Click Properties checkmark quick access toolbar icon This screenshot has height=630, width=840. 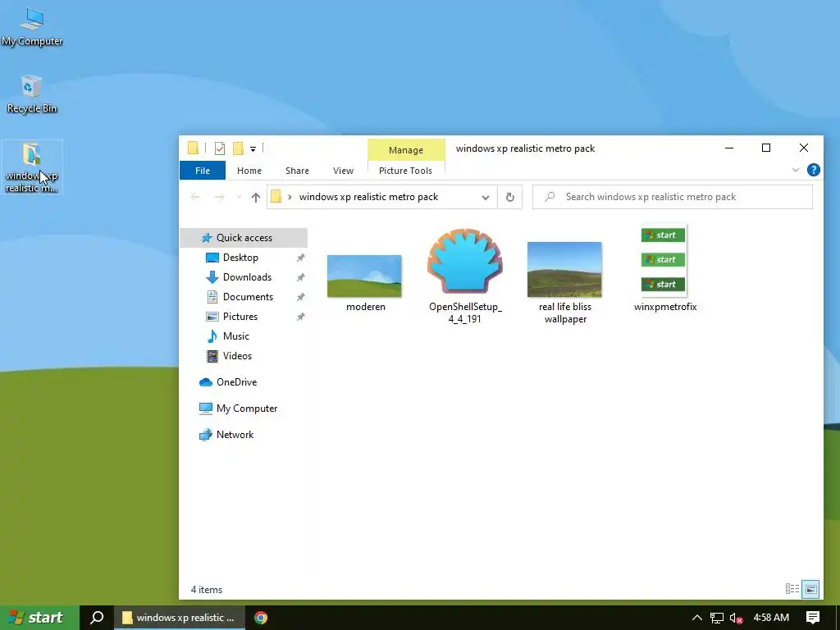coord(220,148)
